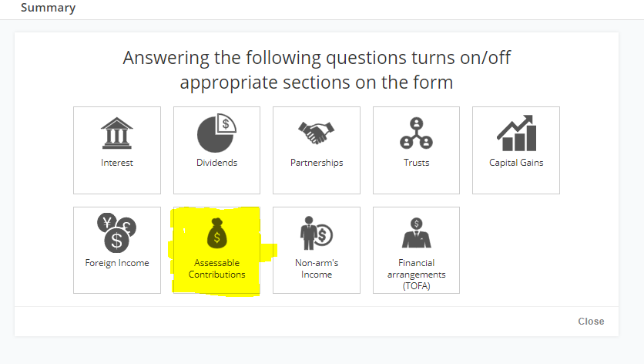644x364 pixels.
Task: Close the questions dialog
Action: pos(591,322)
